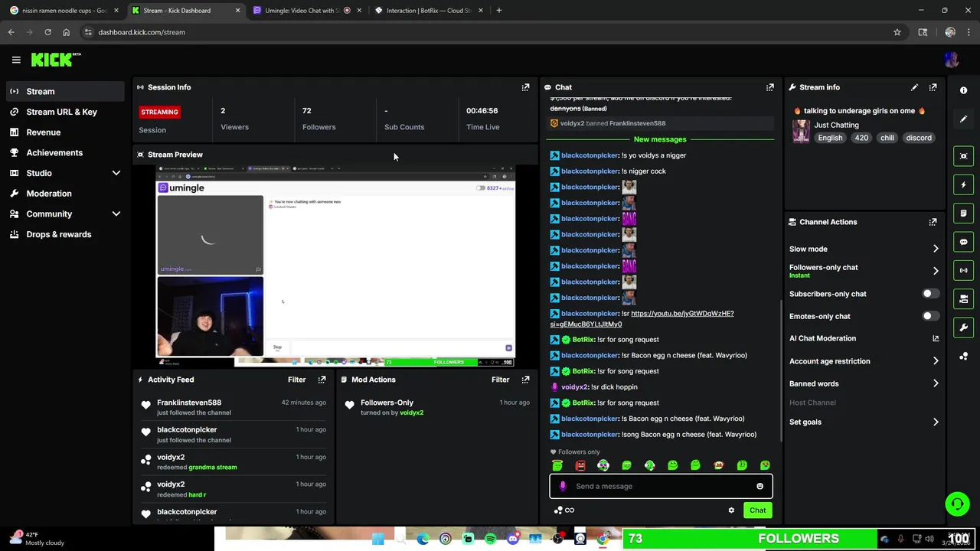Reload the Kick dashboard page

pos(47,32)
